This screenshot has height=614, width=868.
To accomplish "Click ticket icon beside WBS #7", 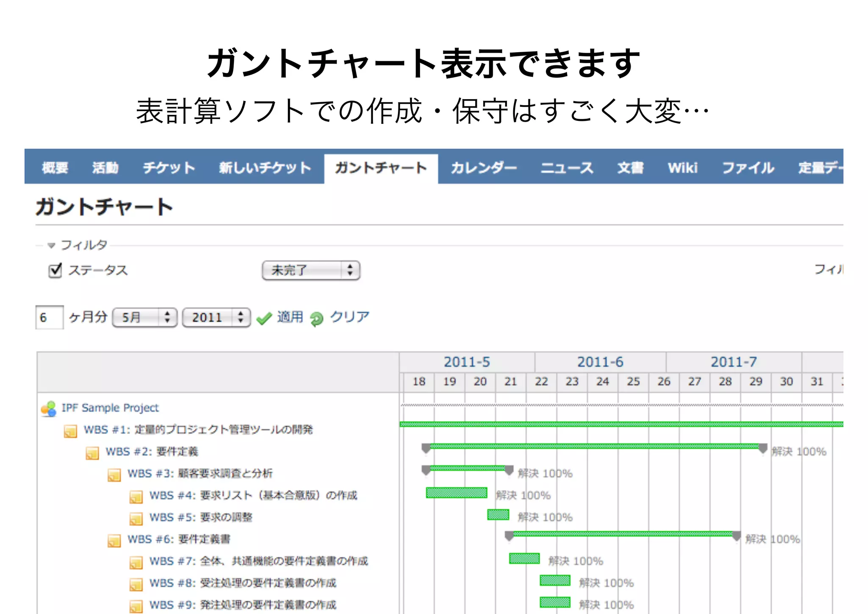I will [136, 563].
